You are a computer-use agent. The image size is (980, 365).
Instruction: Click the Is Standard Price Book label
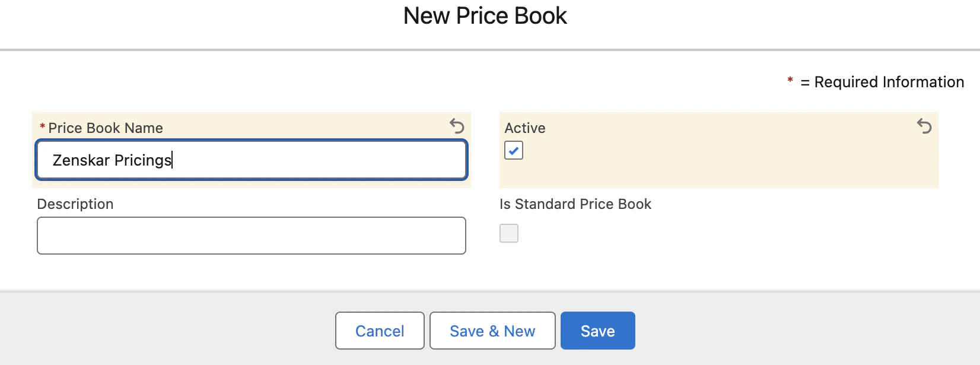(x=575, y=204)
